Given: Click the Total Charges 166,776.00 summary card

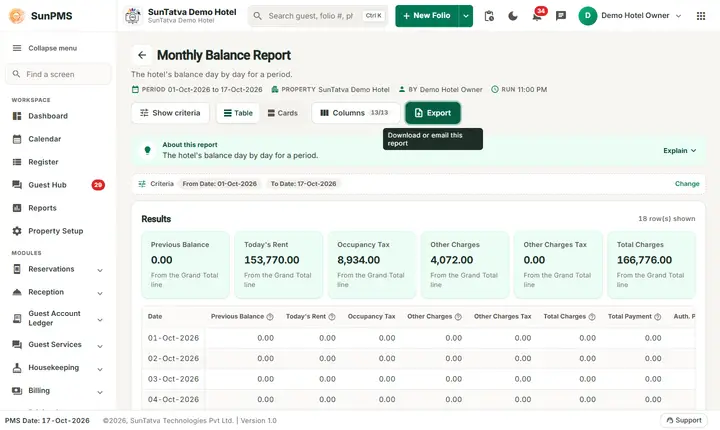Looking at the screenshot, I should (651, 265).
